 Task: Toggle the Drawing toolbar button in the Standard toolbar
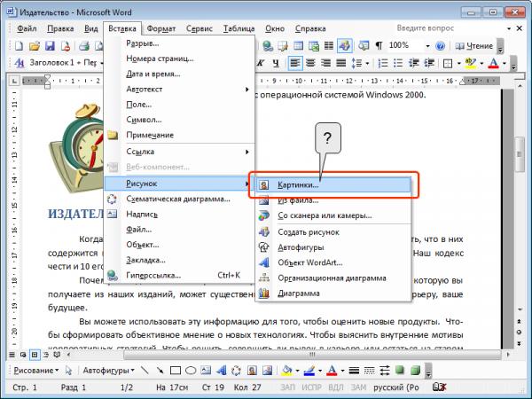[x=344, y=46]
